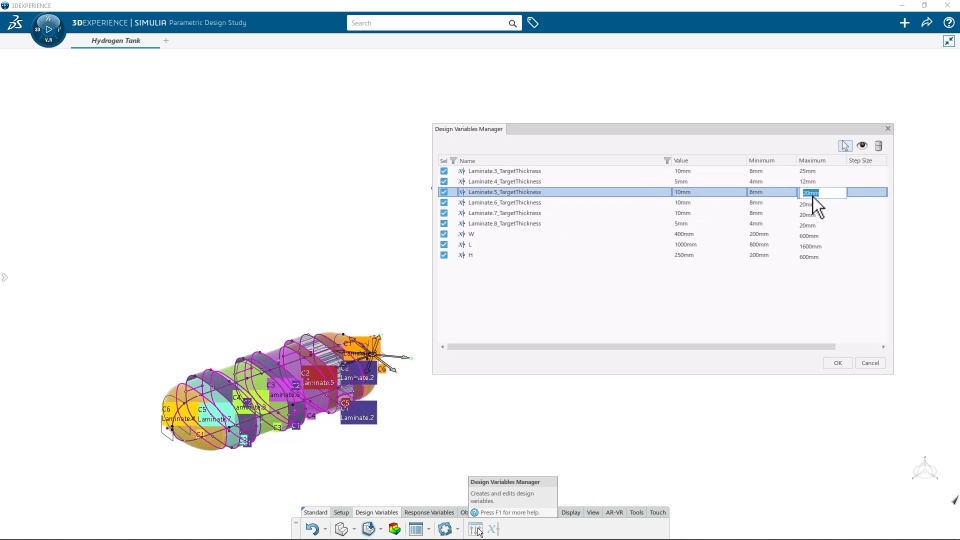Open the AR-VR tab
The image size is (960, 540).
[614, 512]
